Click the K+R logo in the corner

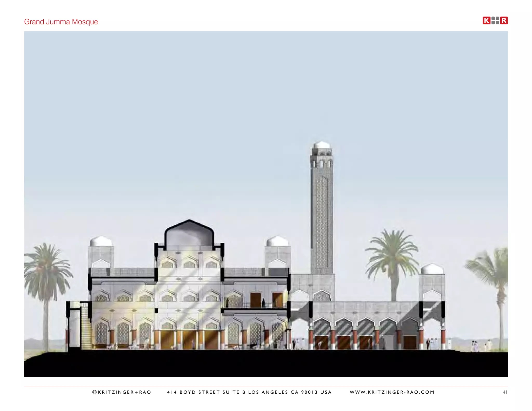click(495, 21)
